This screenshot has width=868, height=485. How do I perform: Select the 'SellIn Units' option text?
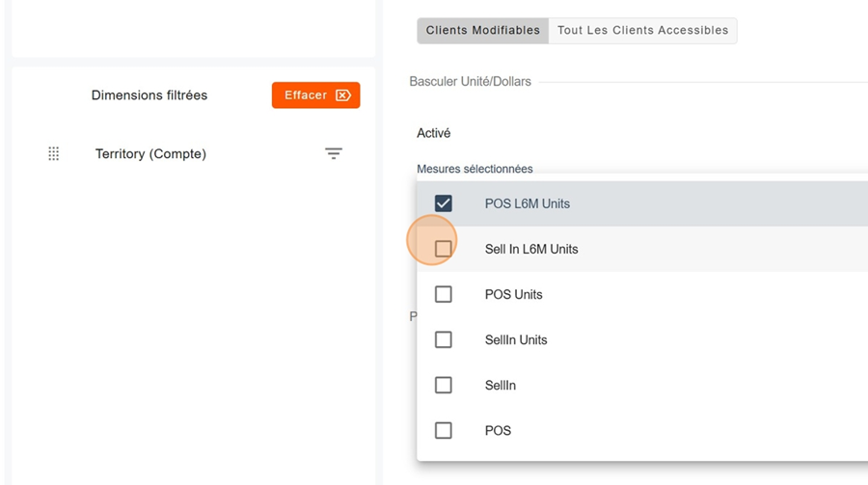516,339
